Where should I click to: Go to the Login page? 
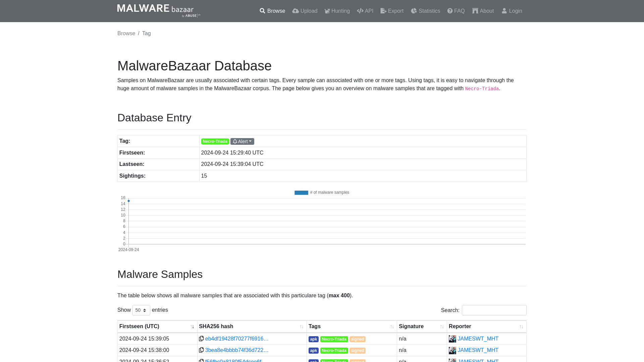pyautogui.click(x=512, y=11)
